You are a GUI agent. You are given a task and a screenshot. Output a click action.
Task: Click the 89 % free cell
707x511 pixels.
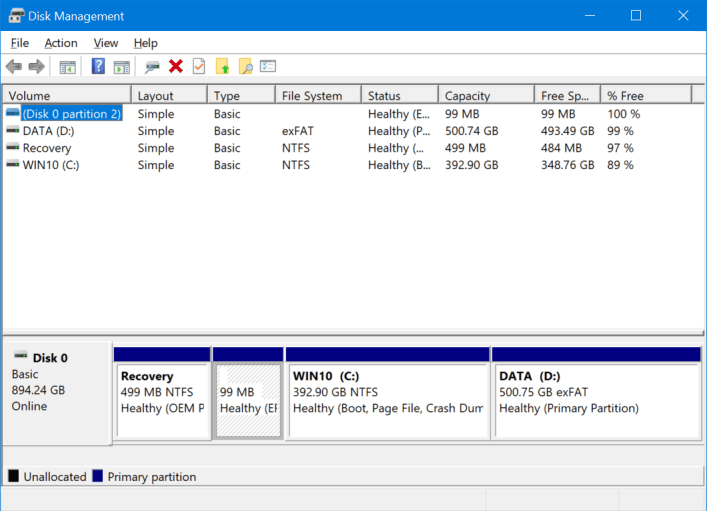tap(620, 165)
